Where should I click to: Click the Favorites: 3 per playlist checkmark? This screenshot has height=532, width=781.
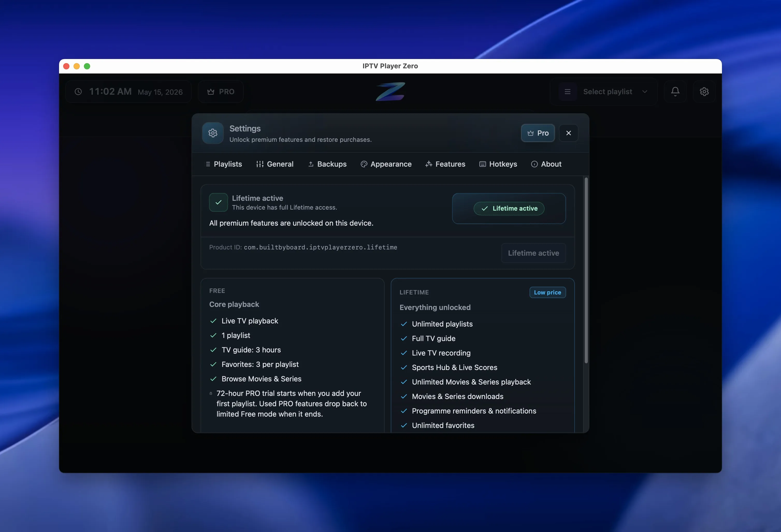point(213,364)
